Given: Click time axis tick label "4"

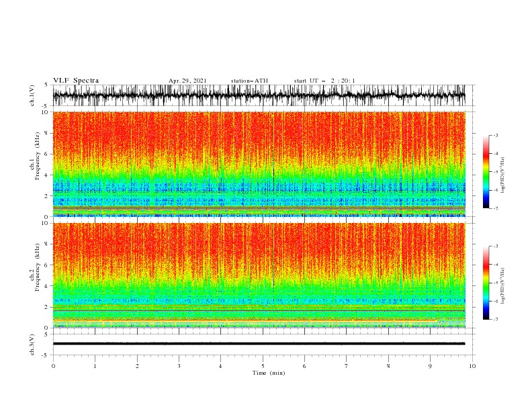Looking at the screenshot, I should click(220, 366).
